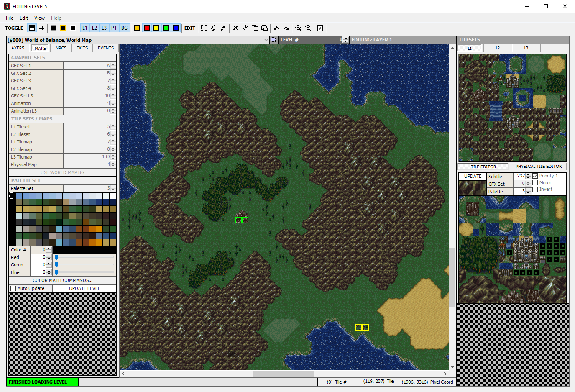575x392 pixels.
Task: Adjust the Green color slider
Action: click(56, 265)
